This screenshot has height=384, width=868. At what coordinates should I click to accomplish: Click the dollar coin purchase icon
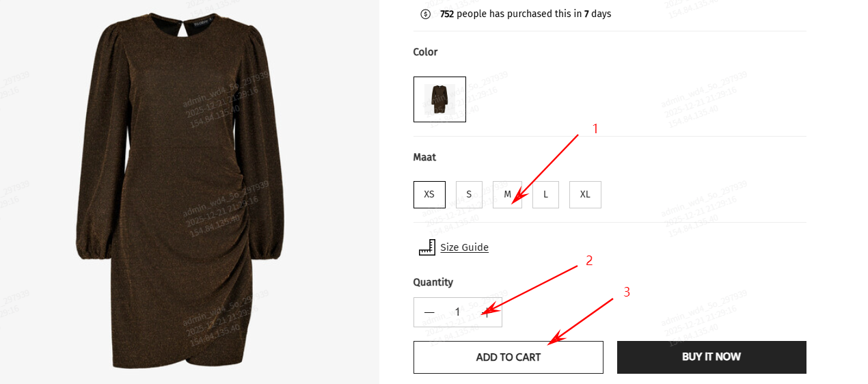click(x=425, y=14)
